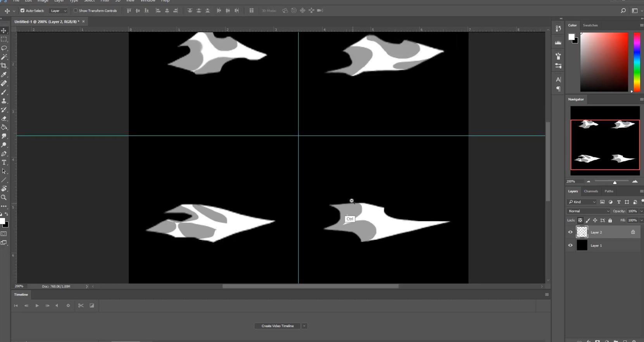Open the layer filter Kind dropdown
This screenshot has width=644, height=342.
(582, 202)
